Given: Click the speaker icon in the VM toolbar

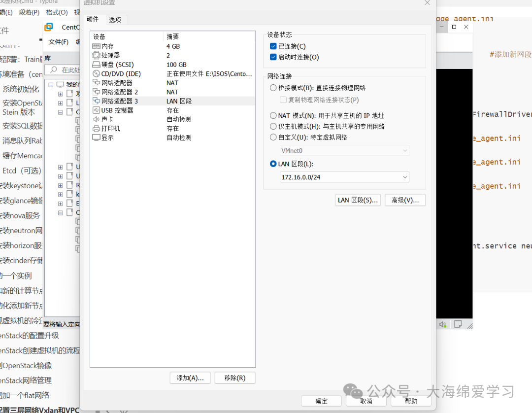Looking at the screenshot, I should (443, 324).
